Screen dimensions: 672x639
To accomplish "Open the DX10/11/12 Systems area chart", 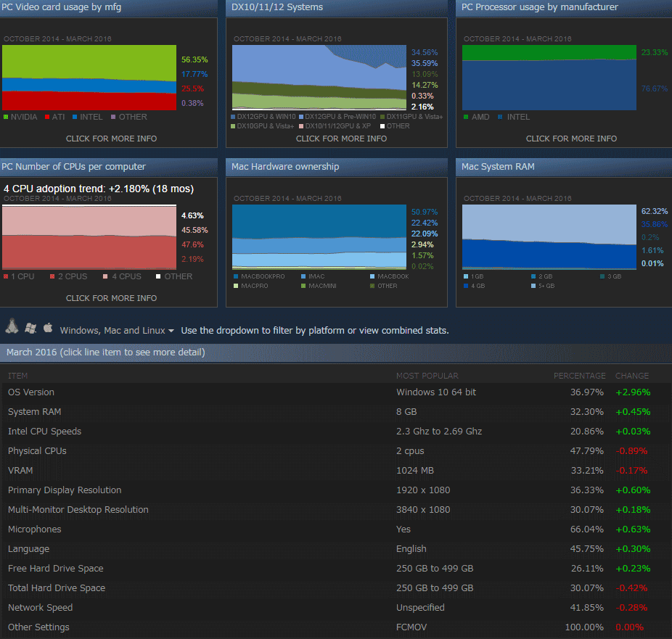I will point(319,78).
